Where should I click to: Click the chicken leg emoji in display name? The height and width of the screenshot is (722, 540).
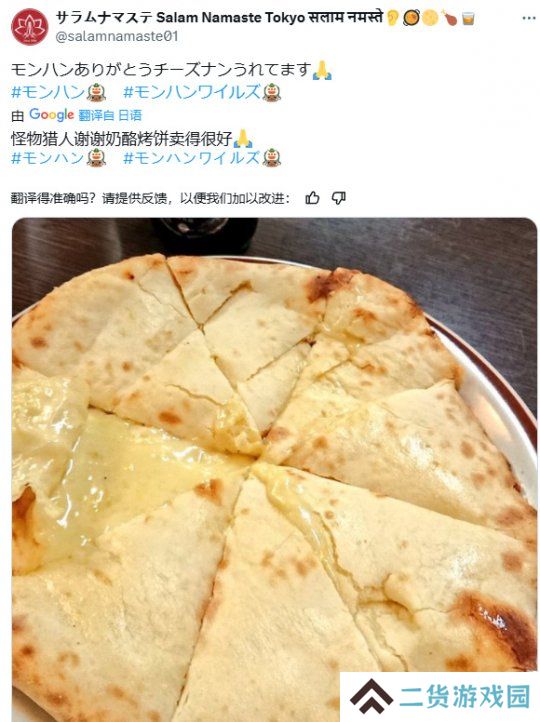(x=450, y=18)
